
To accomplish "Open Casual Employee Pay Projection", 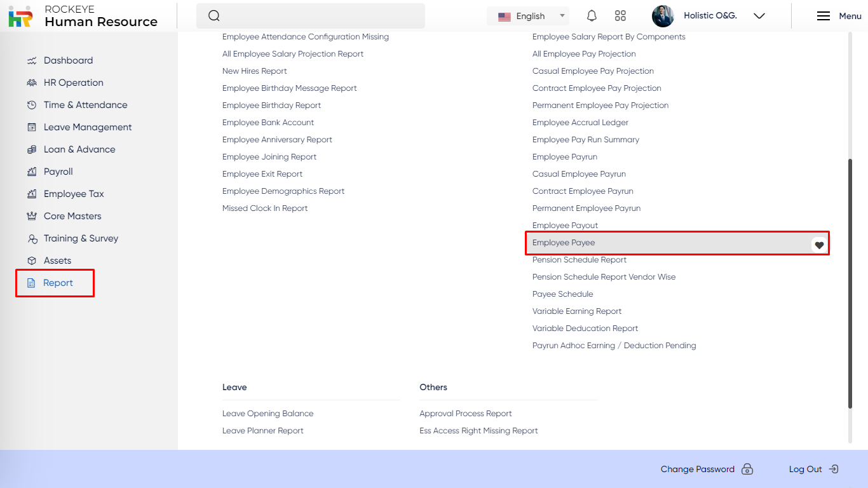I will [x=593, y=71].
